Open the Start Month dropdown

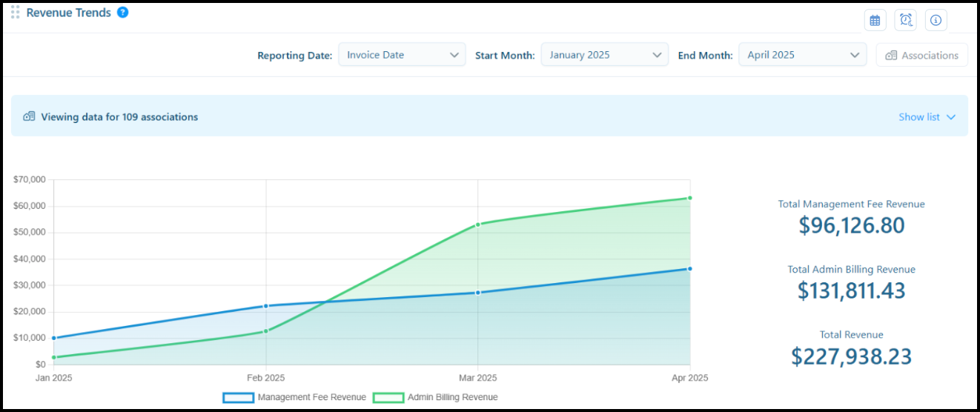605,55
